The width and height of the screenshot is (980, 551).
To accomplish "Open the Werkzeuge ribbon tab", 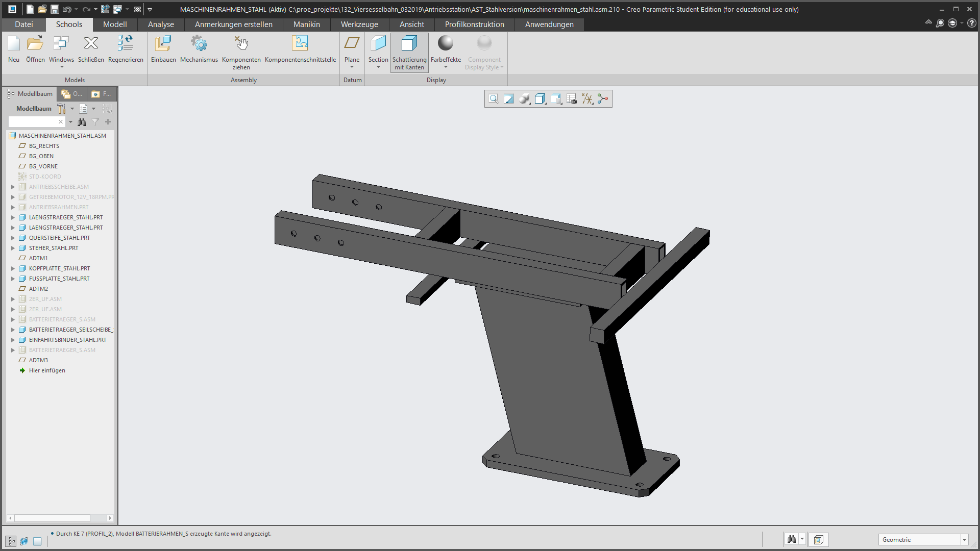I will click(359, 24).
